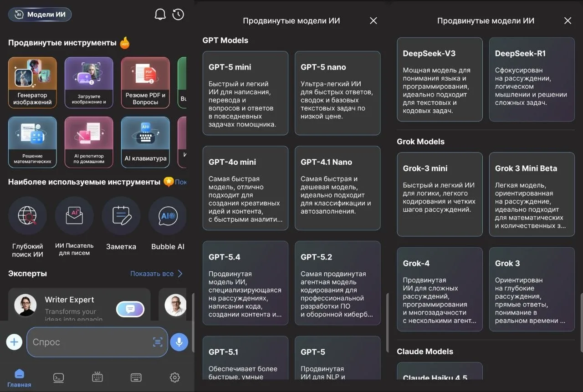Start chat with Writer Expert button
The width and height of the screenshot is (583, 392).
pos(130,309)
